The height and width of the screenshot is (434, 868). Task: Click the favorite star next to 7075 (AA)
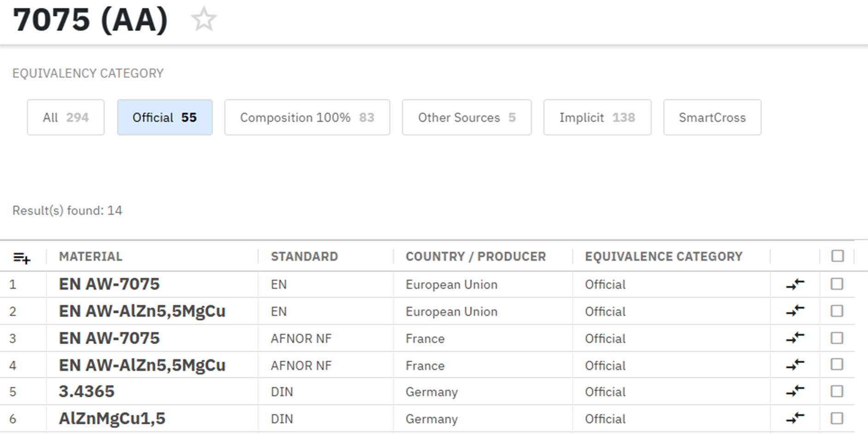203,20
